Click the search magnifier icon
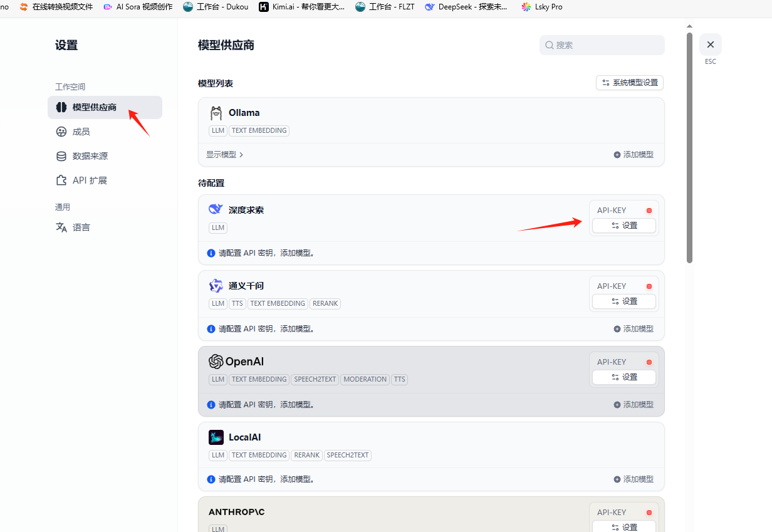 pos(550,45)
